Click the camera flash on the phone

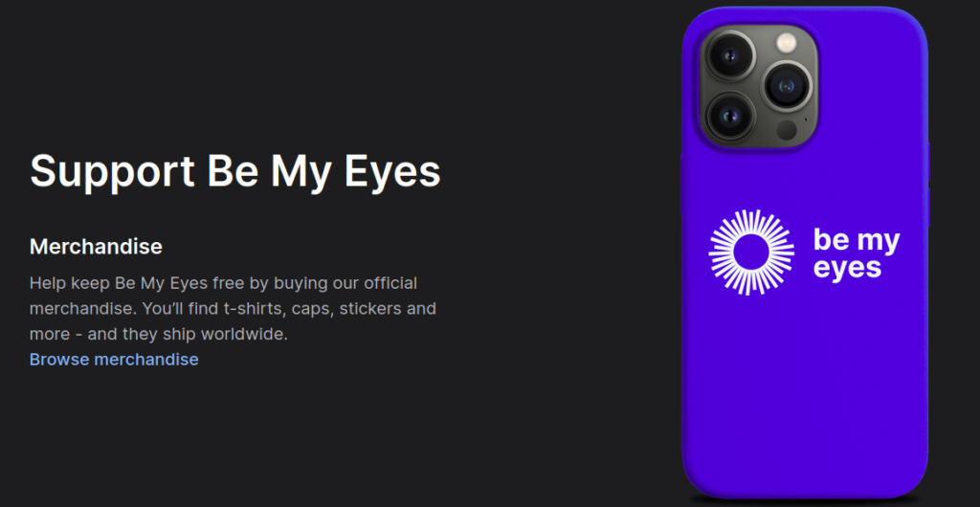787,42
